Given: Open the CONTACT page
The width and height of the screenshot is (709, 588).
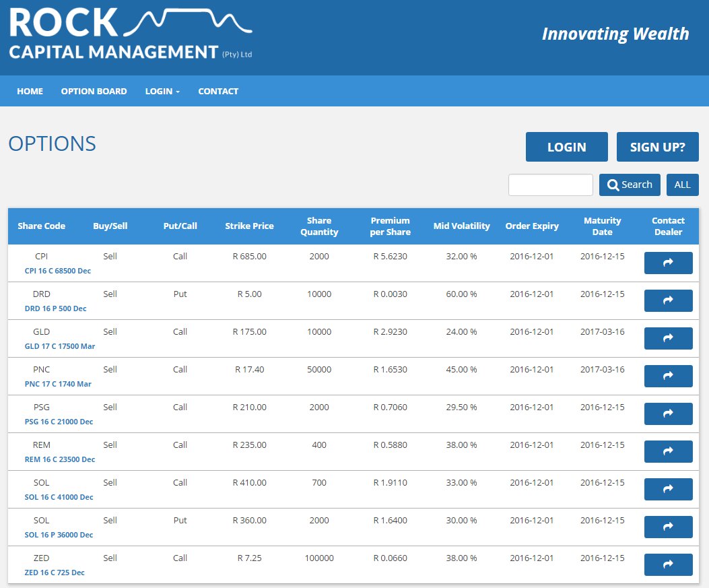Looking at the screenshot, I should 218,91.
